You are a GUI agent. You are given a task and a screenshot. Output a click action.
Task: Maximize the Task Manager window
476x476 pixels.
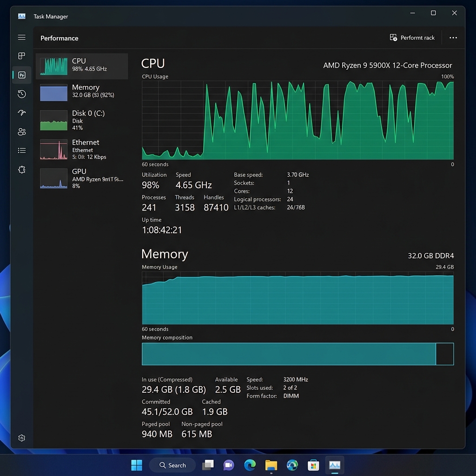click(433, 13)
